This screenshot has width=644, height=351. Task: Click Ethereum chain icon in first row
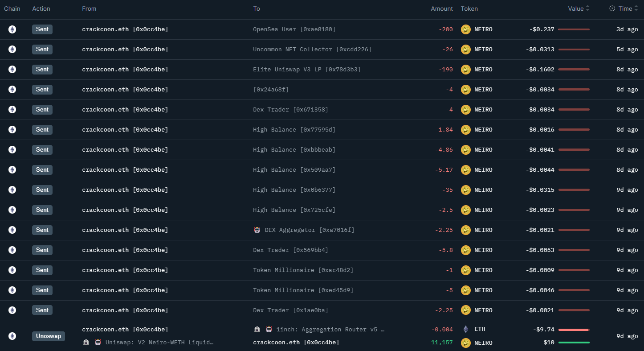[x=12, y=29]
